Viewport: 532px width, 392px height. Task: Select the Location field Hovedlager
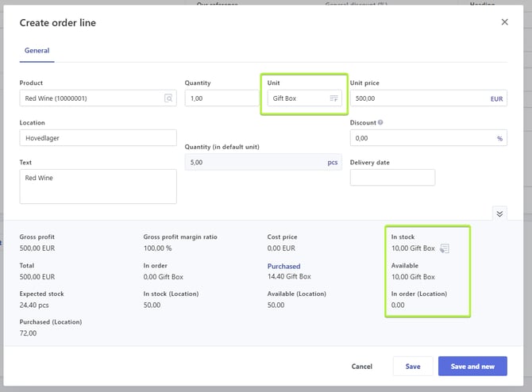[x=98, y=138]
